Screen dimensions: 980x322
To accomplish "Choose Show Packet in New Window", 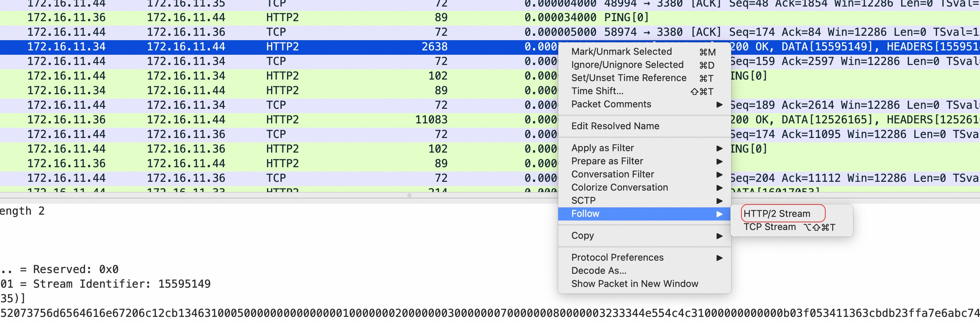I will 634,284.
